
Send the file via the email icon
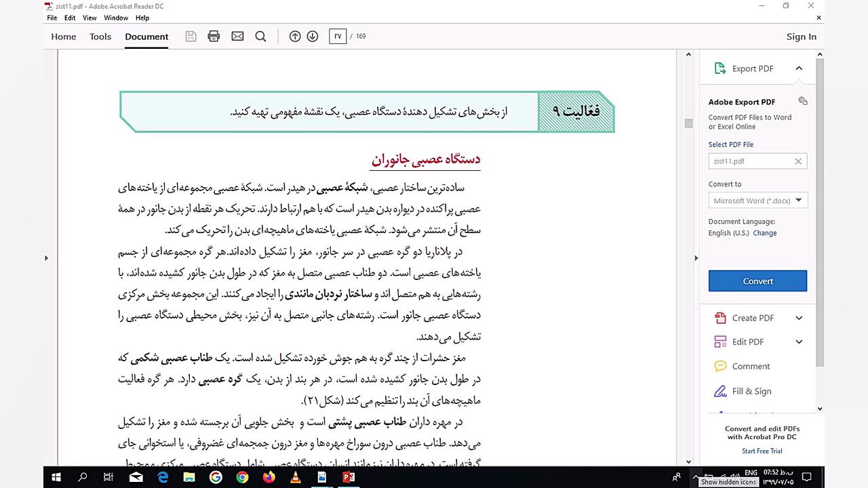pos(237,36)
